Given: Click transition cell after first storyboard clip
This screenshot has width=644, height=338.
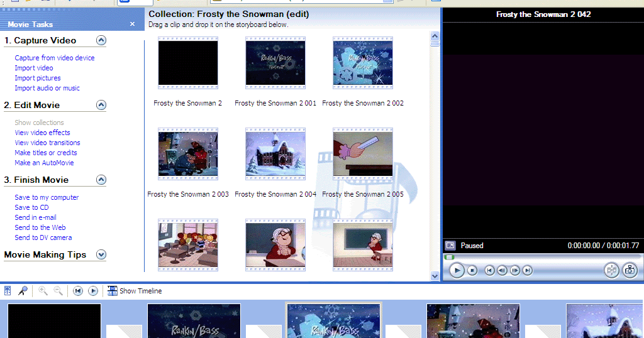Looking at the screenshot, I should (x=124, y=332).
